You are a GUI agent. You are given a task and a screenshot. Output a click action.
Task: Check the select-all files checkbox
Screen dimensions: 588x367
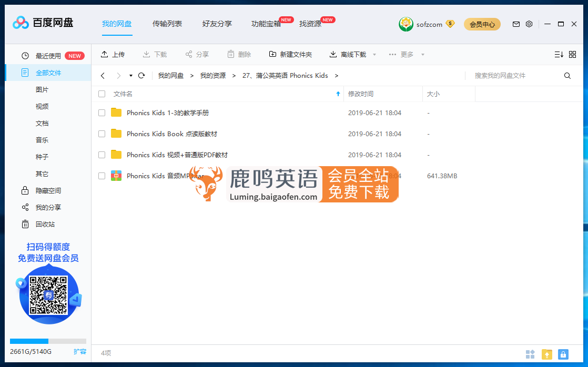102,94
